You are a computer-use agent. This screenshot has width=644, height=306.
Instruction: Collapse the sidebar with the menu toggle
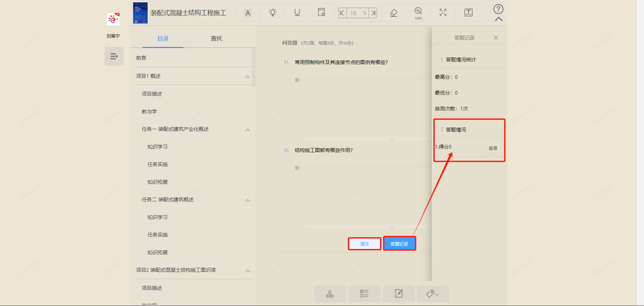114,56
